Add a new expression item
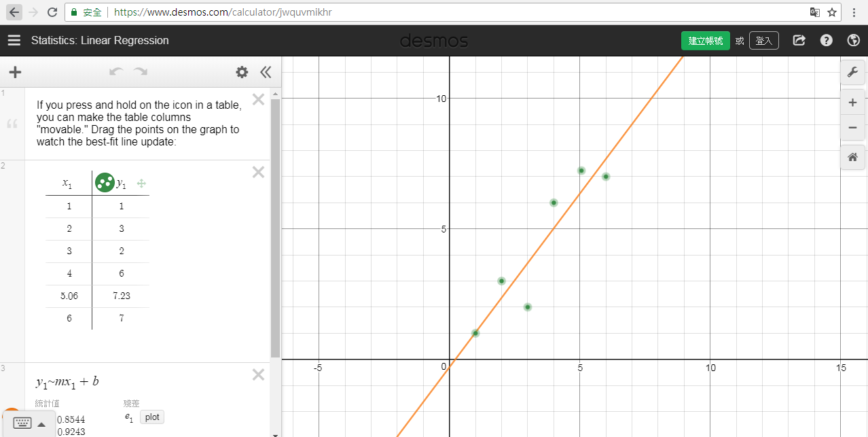Screen dimensions: 868x437 15,72
